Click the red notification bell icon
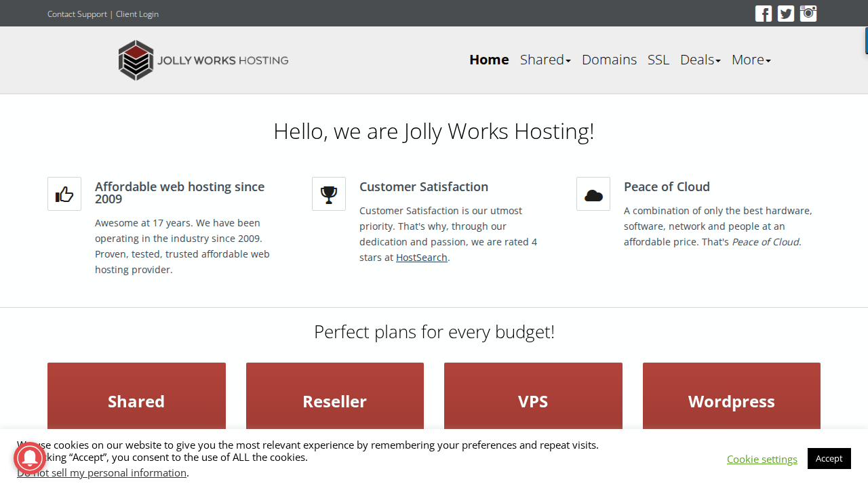The width and height of the screenshot is (868, 488). 30,458
